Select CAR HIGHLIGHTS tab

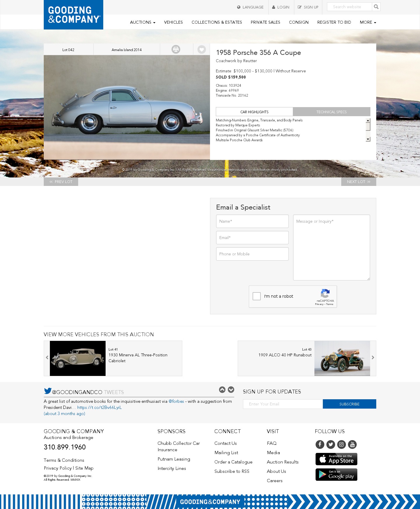point(254,112)
